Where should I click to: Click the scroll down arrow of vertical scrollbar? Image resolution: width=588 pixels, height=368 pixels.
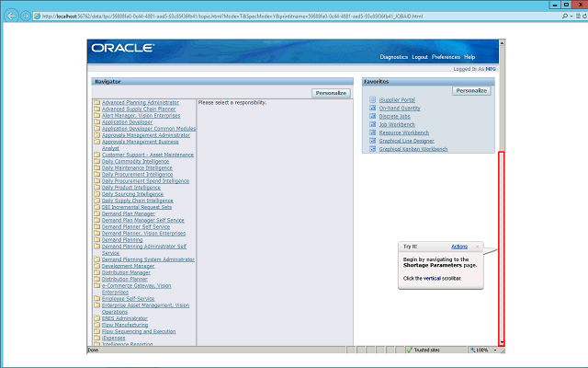coord(501,341)
